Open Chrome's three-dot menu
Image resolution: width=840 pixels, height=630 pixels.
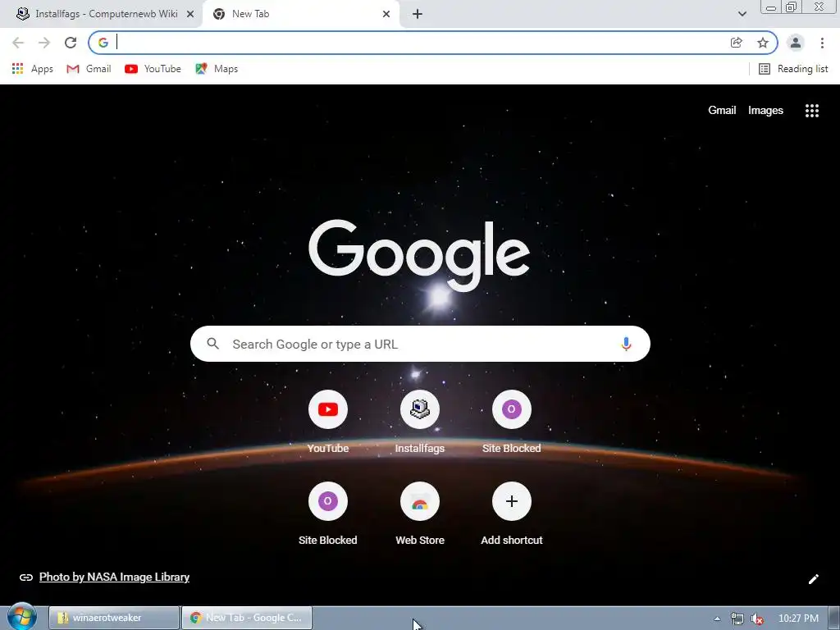[822, 43]
